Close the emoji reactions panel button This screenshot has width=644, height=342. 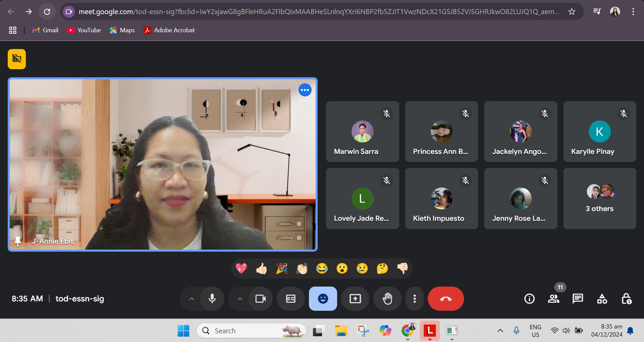(x=323, y=299)
